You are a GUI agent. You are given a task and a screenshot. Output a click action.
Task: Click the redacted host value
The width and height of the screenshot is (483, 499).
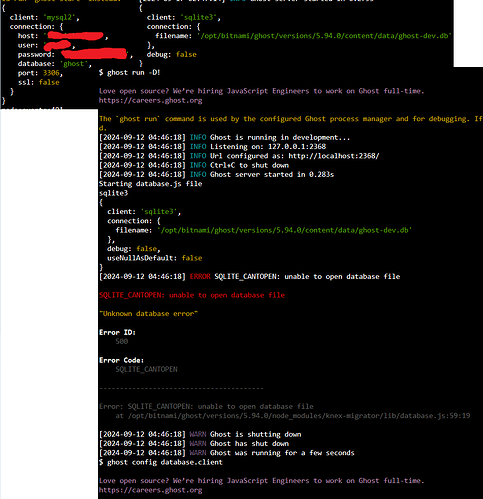[x=75, y=35]
